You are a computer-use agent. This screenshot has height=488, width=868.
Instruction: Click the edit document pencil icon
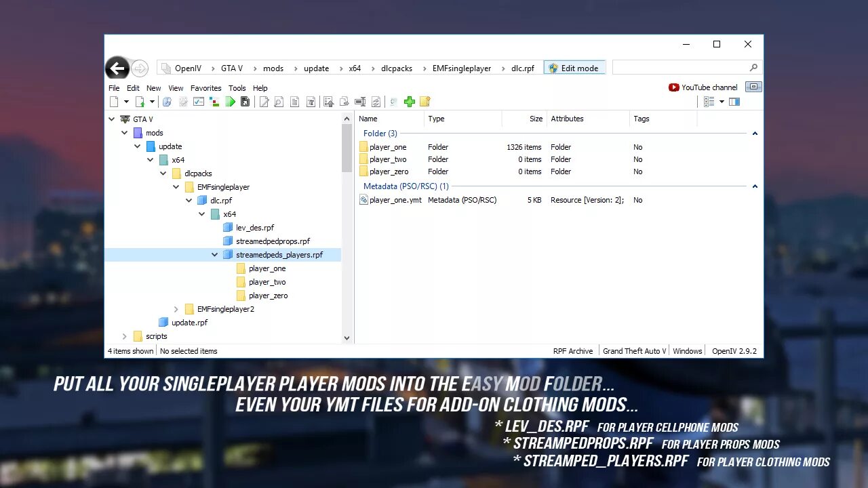click(264, 102)
